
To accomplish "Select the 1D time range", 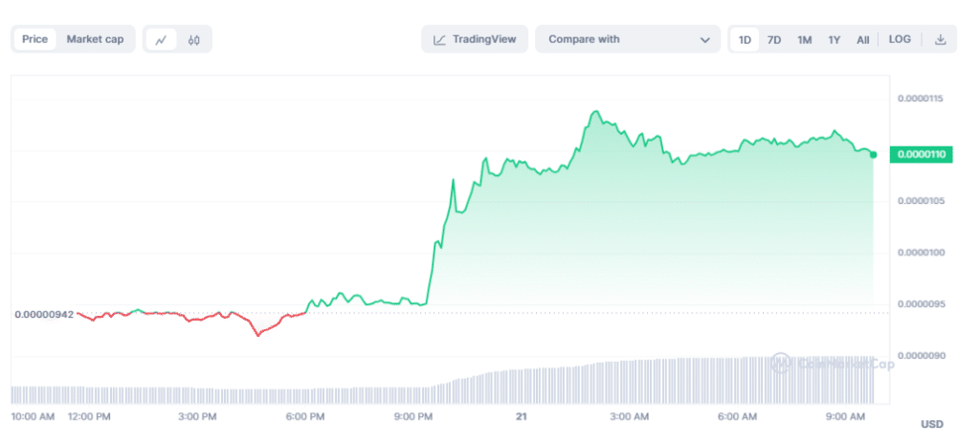I will [745, 39].
